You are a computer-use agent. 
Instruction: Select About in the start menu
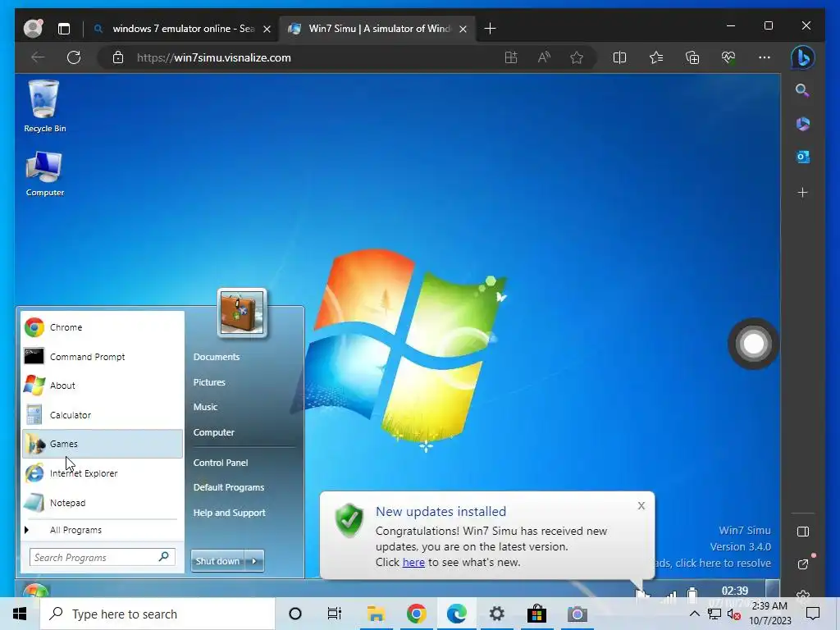[103, 386]
